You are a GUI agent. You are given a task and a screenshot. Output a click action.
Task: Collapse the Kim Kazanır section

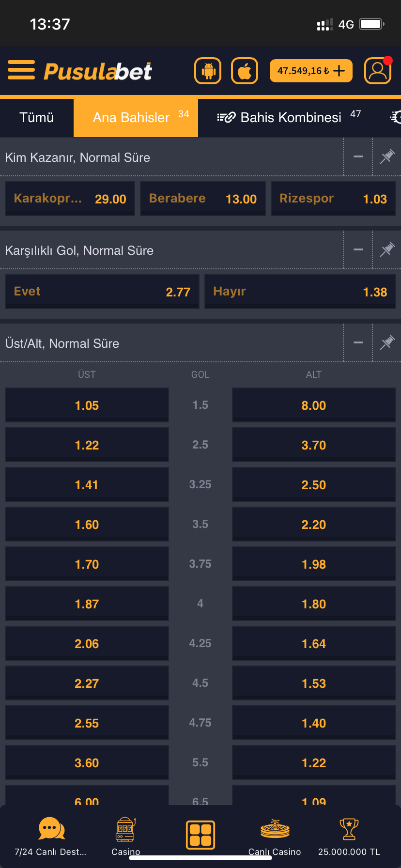click(358, 156)
